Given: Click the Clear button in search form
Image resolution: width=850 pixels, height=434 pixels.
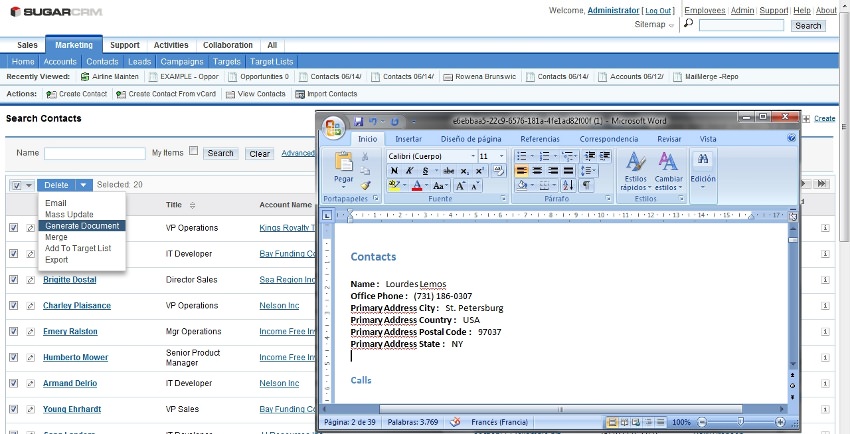Looking at the screenshot, I should point(259,153).
